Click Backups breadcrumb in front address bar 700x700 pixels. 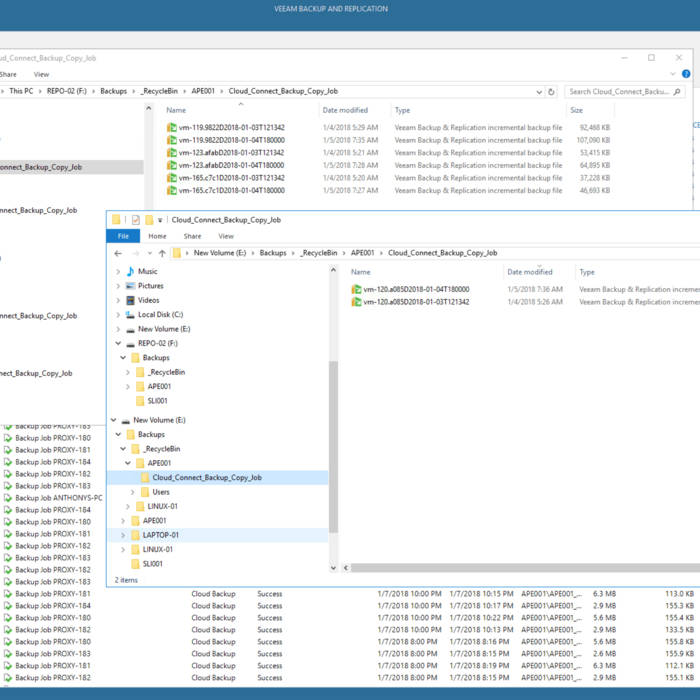[273, 253]
